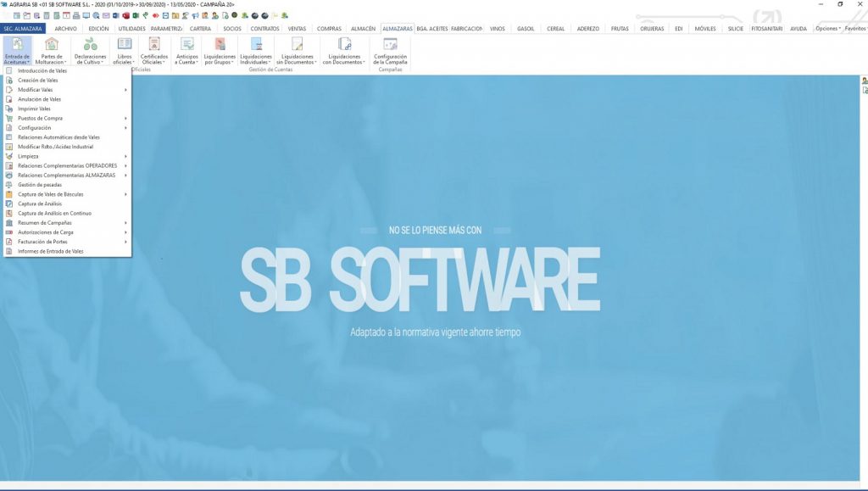Open the COMPRAS tab

coord(330,28)
